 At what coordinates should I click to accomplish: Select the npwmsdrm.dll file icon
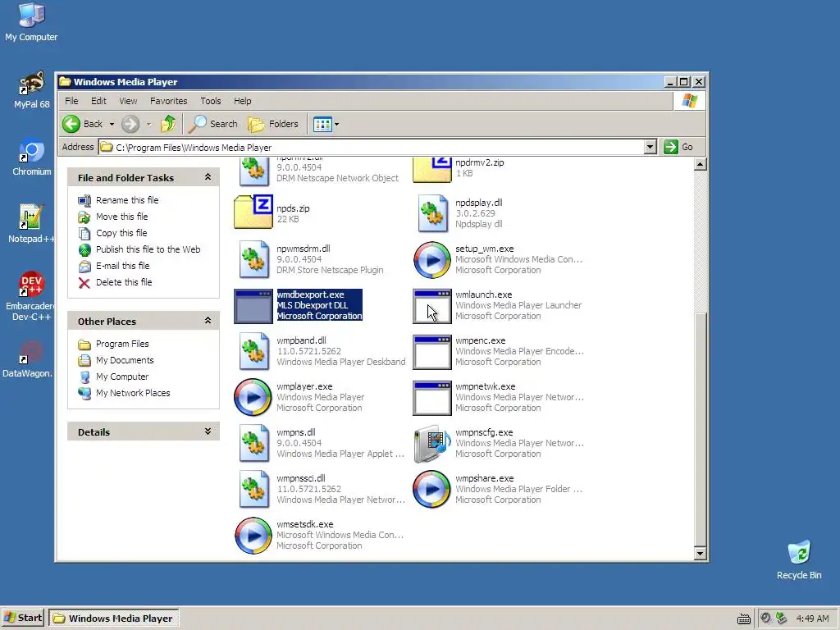pyautogui.click(x=253, y=259)
